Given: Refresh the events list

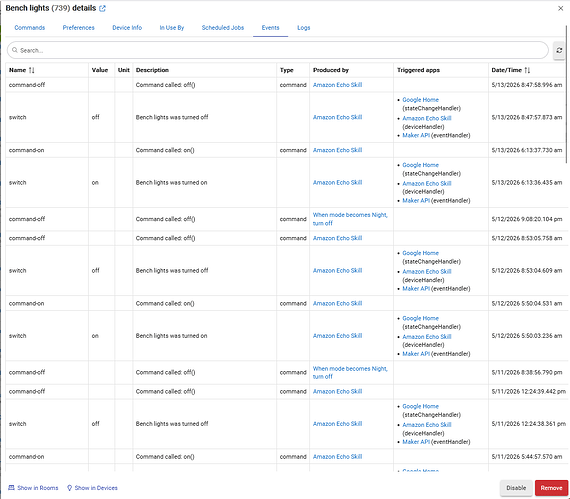Looking at the screenshot, I should point(559,50).
